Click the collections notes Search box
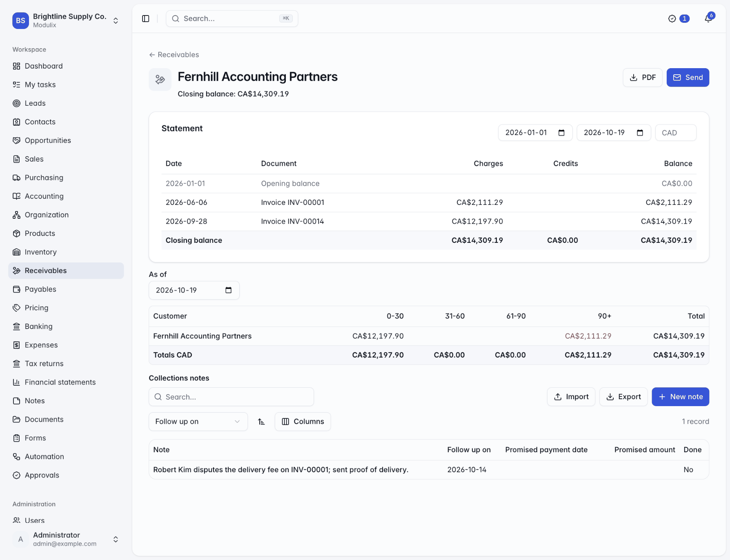This screenshot has height=560, width=730. [231, 397]
